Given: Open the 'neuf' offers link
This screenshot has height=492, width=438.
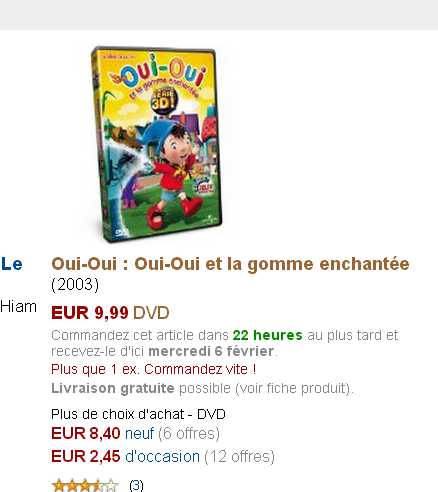Looking at the screenshot, I should (139, 433).
